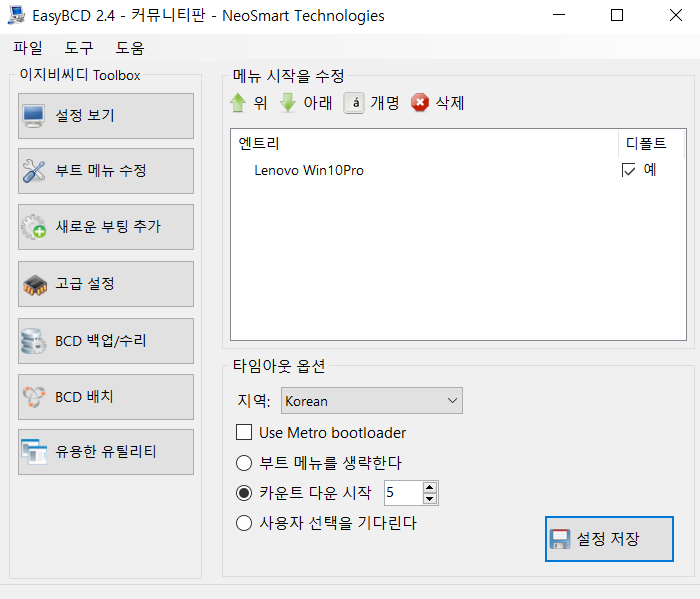Select 부트 메뉴를 생략한다 radio button

coord(244,463)
